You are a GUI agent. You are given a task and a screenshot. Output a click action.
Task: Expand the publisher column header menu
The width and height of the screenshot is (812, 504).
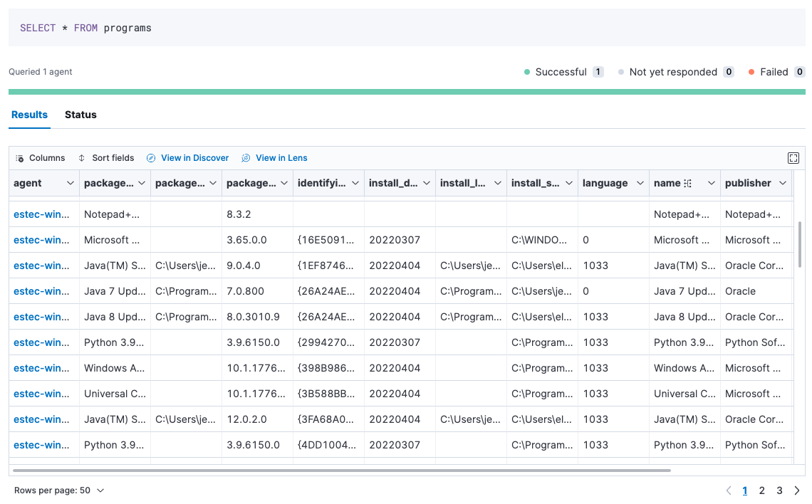click(x=782, y=184)
